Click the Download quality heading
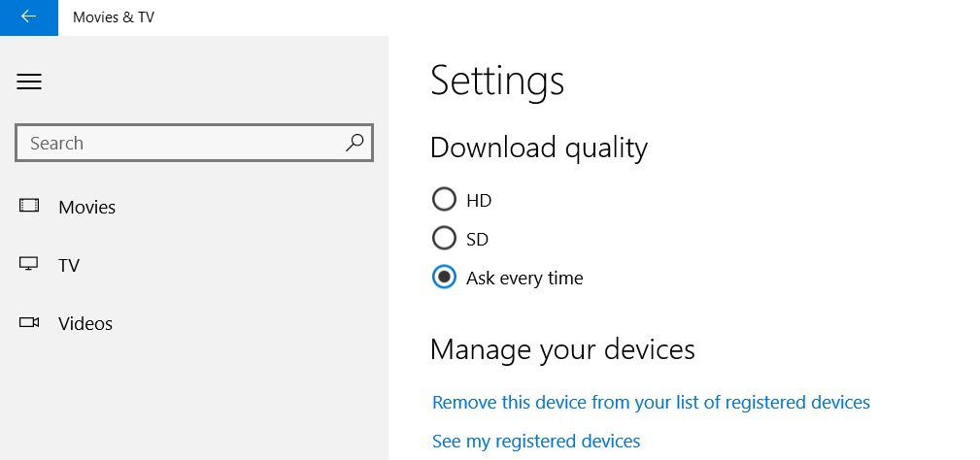 539,148
